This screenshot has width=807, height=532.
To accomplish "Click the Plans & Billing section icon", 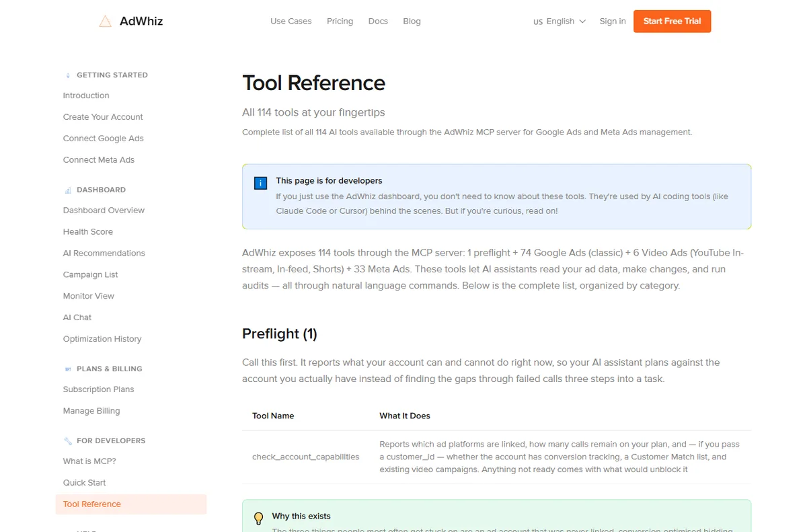I will [x=68, y=369].
